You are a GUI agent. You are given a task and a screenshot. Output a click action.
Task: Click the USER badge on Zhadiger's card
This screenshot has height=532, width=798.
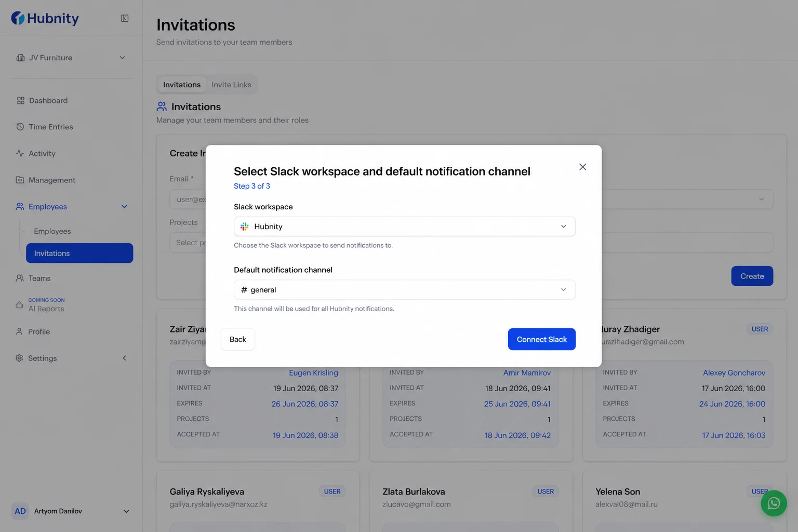tap(760, 329)
